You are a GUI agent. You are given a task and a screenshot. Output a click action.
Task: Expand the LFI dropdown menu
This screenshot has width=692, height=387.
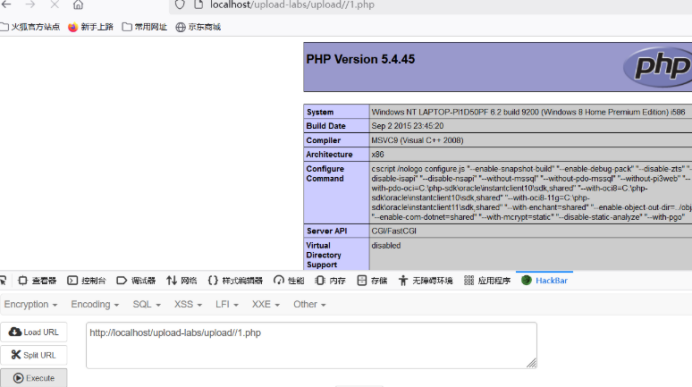[226, 304]
